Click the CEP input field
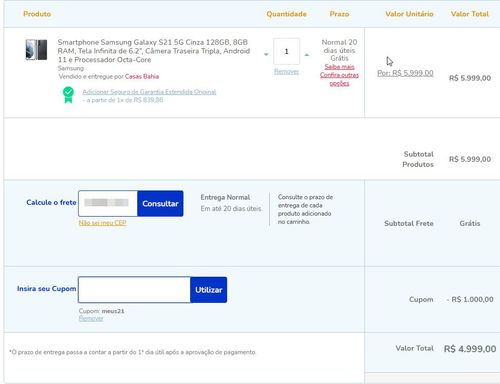The width and height of the screenshot is (500, 384). (x=108, y=203)
